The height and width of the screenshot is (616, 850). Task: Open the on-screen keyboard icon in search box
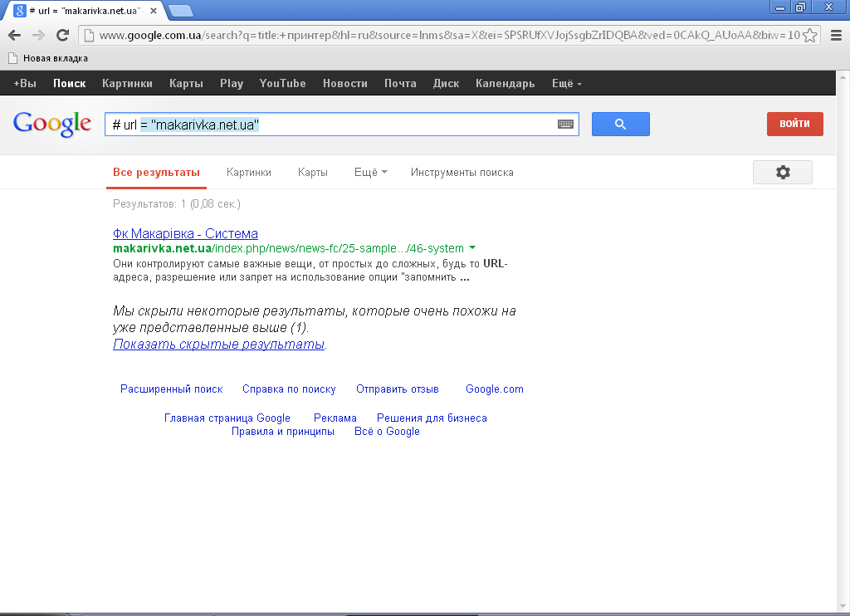[x=565, y=125]
